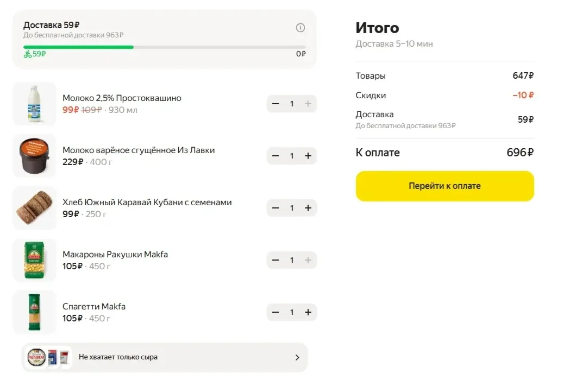Open the Спагетти Makfa package thumbnail

(x=35, y=312)
